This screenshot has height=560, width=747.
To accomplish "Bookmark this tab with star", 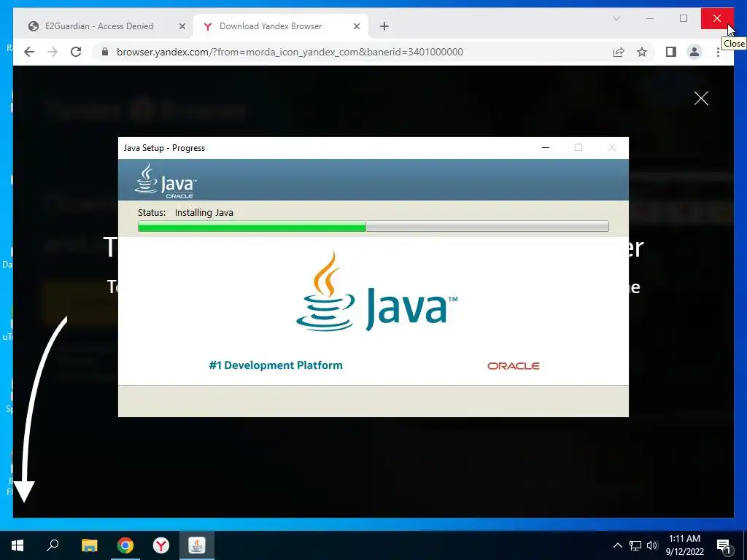I will 642,52.
